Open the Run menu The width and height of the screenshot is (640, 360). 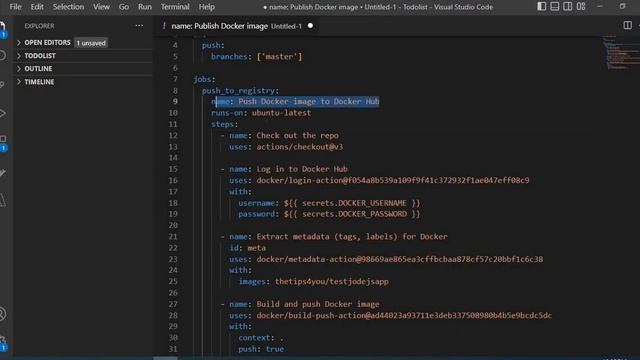coord(144,7)
